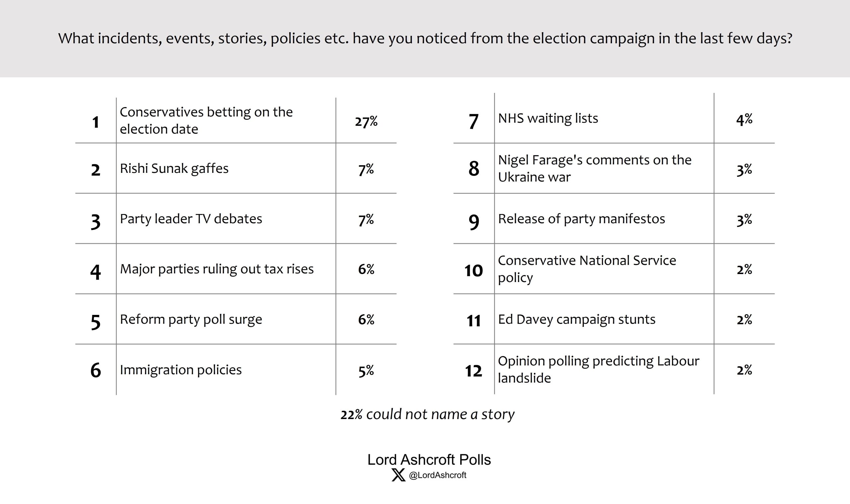
Task: Select the "22% could not name a story" note
Action: pyautogui.click(x=427, y=414)
